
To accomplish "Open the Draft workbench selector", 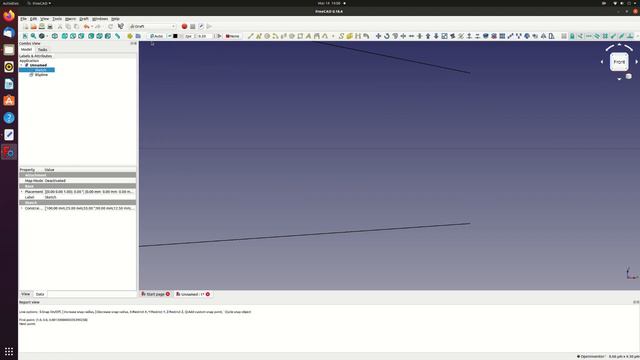I will tap(152, 27).
